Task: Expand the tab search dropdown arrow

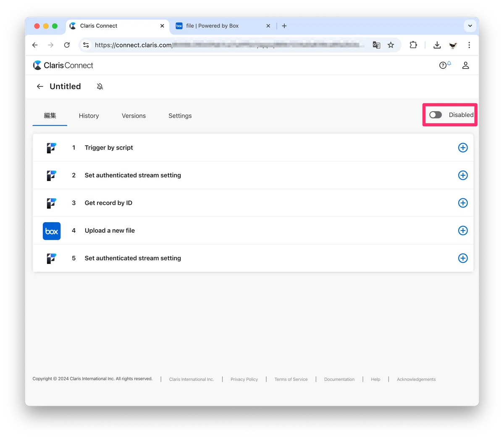Action: 470,26
